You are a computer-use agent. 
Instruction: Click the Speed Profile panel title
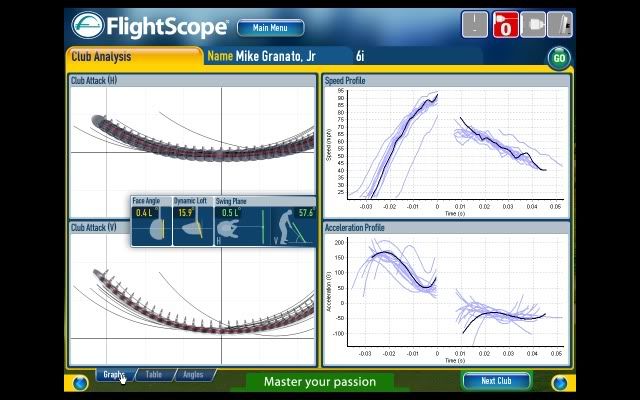(344, 80)
